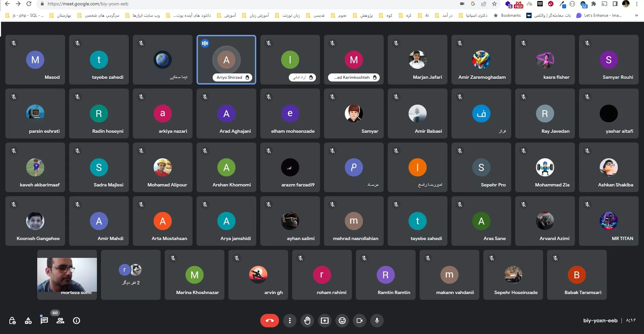Open the Activities panel icon

pos(29,321)
